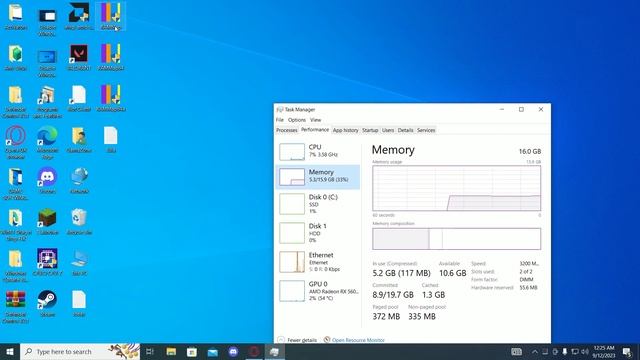Switch to the Processes tab
This screenshot has width=640, height=360.
287,130
